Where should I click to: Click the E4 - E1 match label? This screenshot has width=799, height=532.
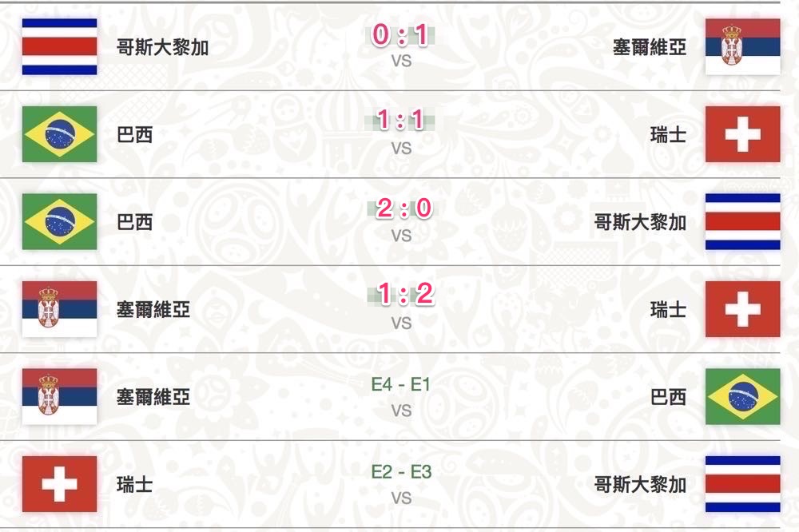[x=401, y=385]
